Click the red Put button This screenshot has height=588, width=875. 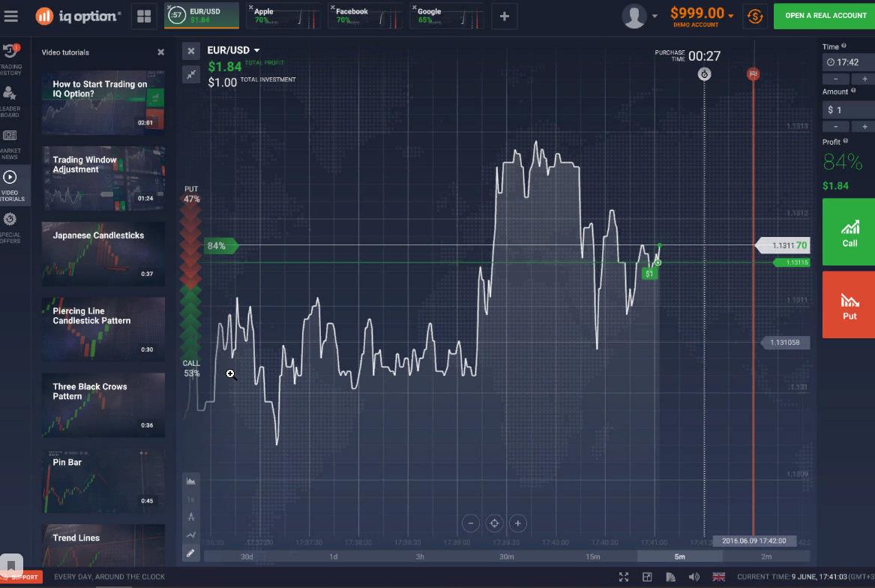[x=849, y=304]
